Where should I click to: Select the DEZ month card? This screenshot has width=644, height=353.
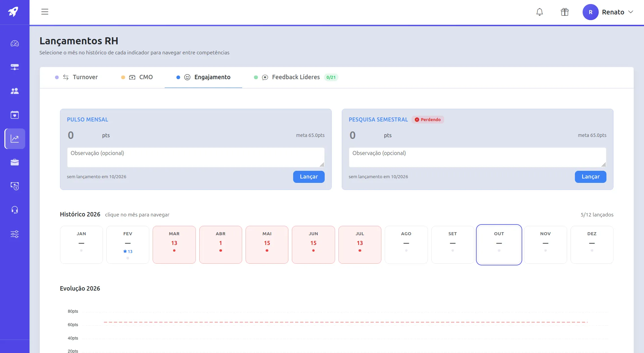click(x=592, y=245)
